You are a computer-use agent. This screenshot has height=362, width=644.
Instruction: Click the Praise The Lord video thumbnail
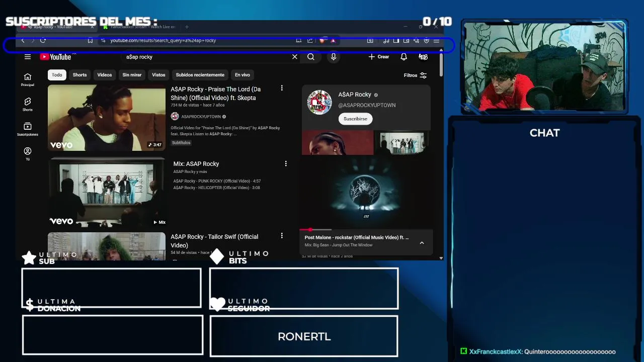click(x=107, y=118)
